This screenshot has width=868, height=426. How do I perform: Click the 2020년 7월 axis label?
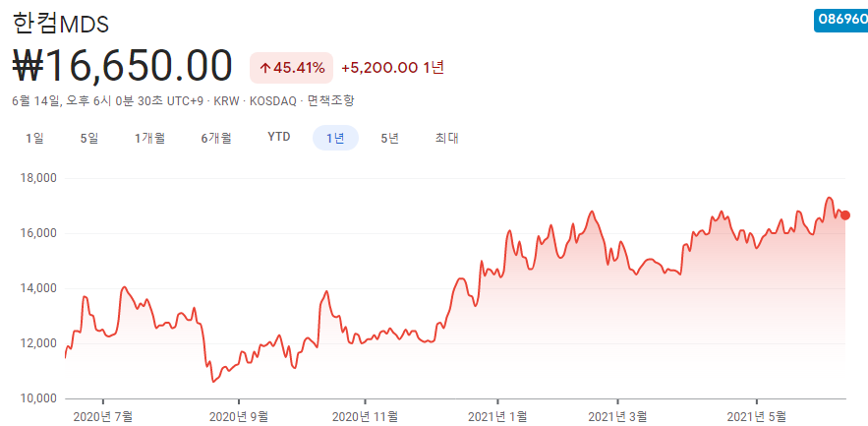(103, 416)
